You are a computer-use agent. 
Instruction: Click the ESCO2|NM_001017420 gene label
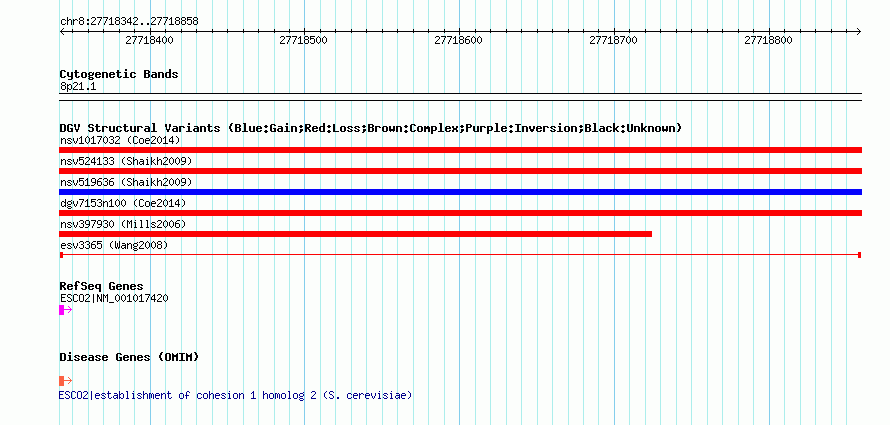[x=114, y=298]
